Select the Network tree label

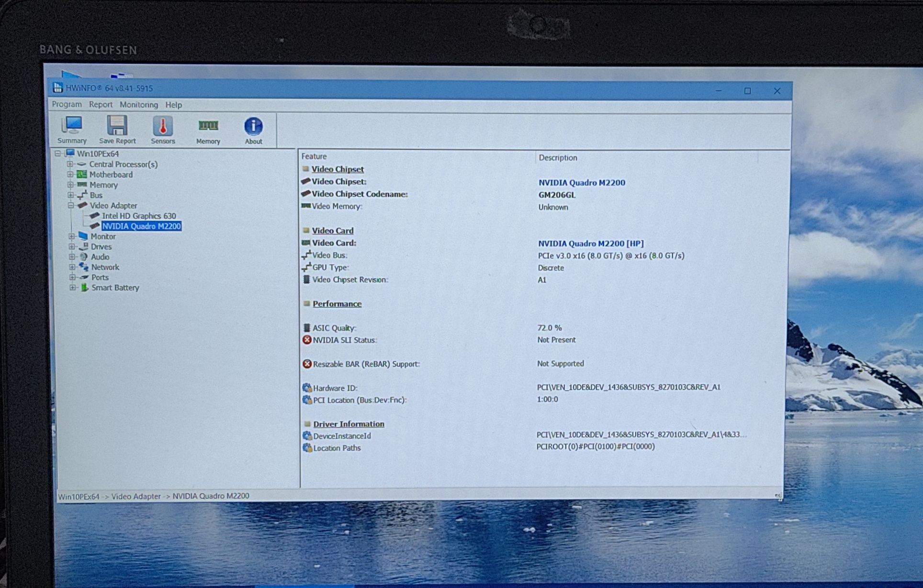(105, 267)
